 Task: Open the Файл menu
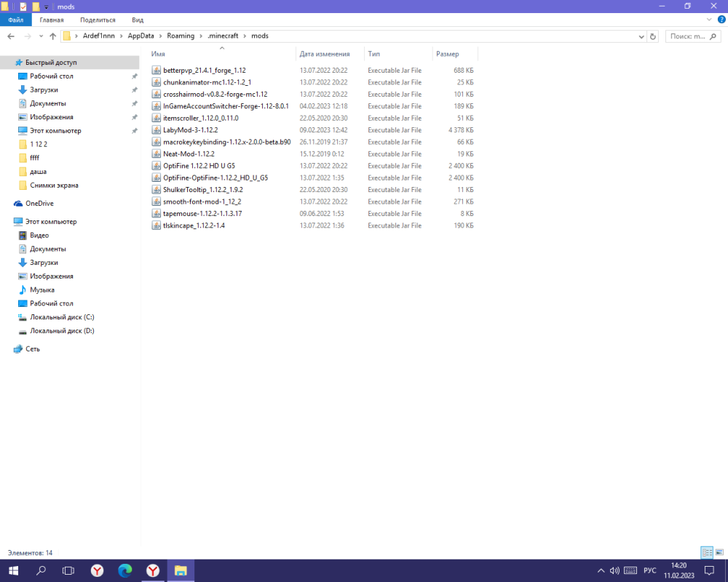[x=16, y=20]
